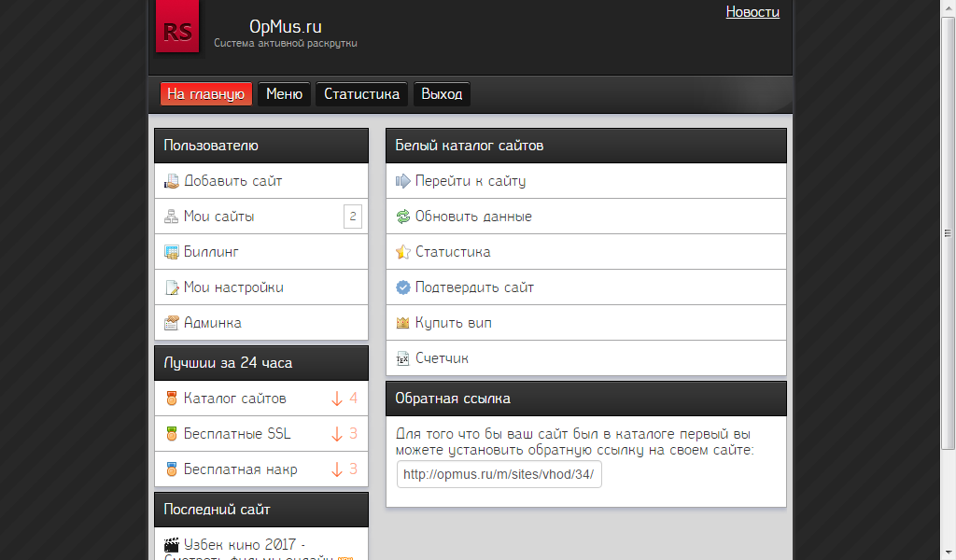Click the vertical scrollbar on the right
The height and width of the screenshot is (560, 956).
[949, 233]
